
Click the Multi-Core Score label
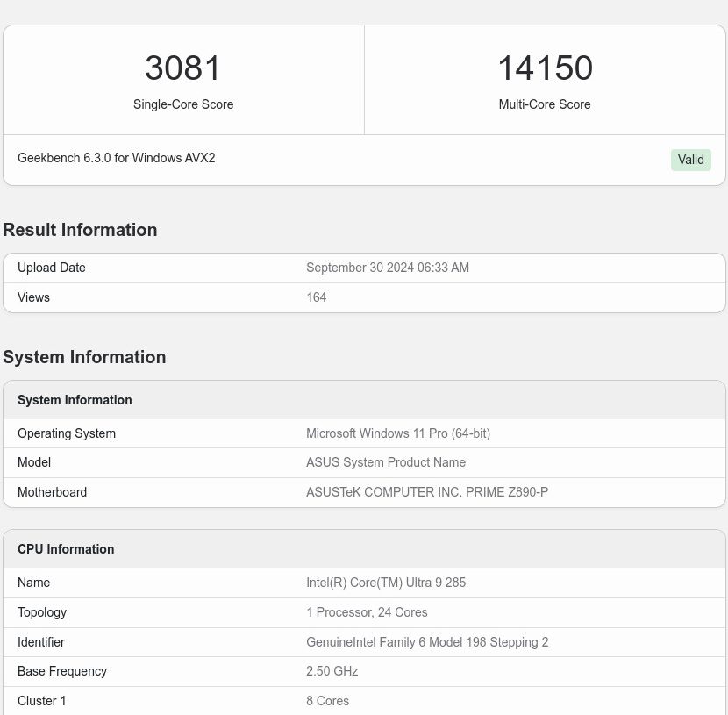[545, 104]
